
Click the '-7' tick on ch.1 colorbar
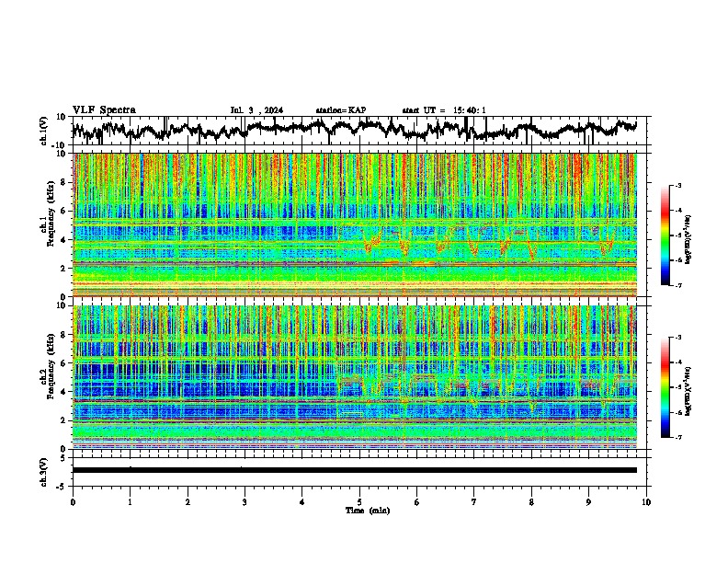click(x=677, y=285)
